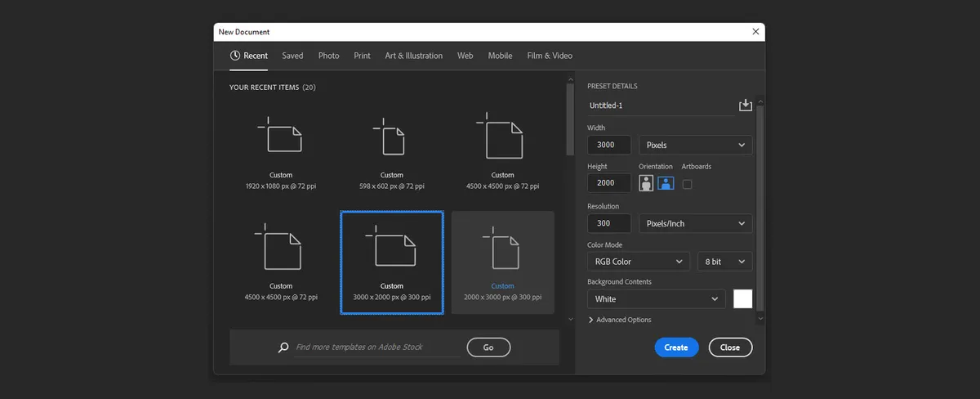Screen dimensions: 980x399
Task: Open the RGB Color mode dropdown
Action: click(x=639, y=262)
